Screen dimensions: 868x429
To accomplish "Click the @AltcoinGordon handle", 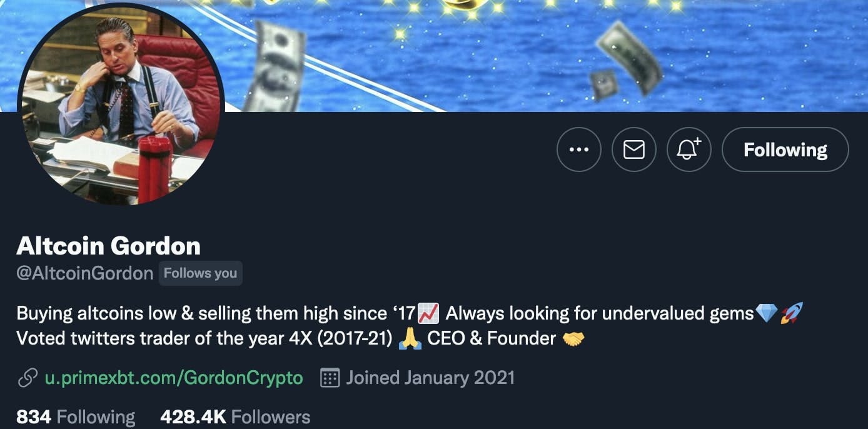I will coord(84,273).
